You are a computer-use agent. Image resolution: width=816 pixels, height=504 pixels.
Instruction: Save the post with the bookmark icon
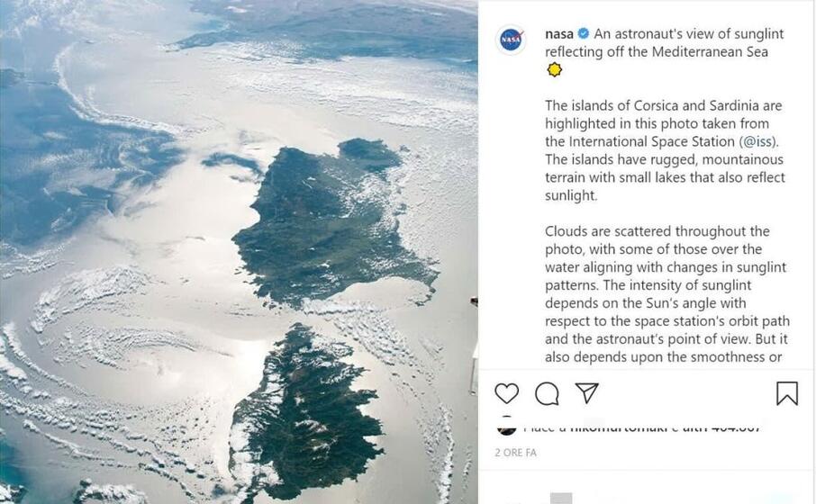(786, 393)
